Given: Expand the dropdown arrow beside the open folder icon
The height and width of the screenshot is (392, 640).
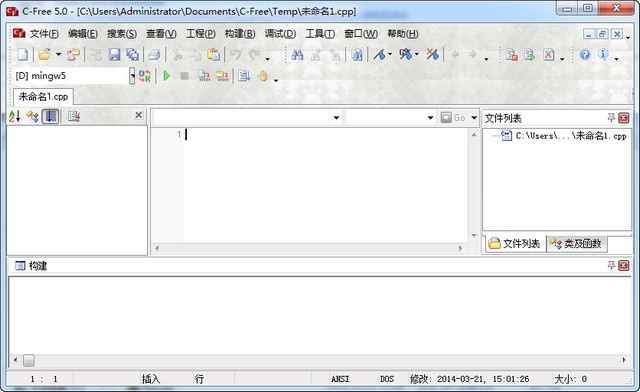Looking at the screenshot, I should click(58, 54).
